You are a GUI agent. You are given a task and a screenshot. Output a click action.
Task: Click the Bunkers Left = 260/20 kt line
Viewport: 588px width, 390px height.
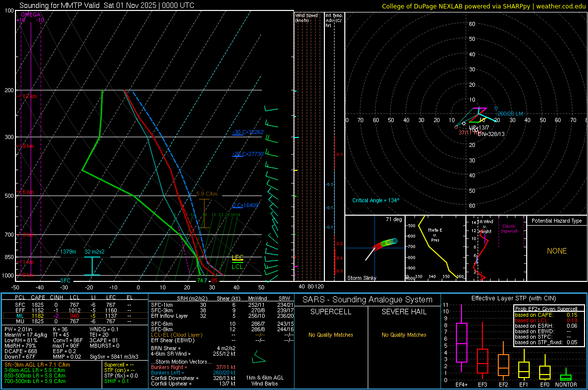coord(193,373)
